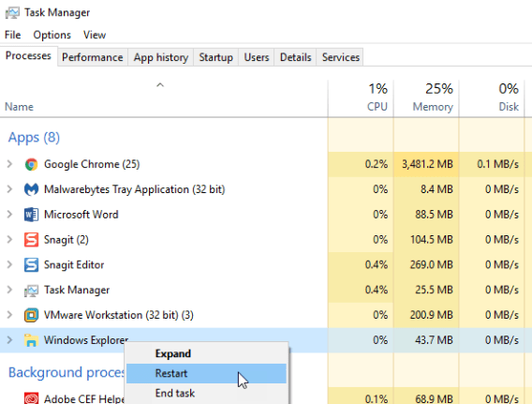Viewport: 532px width, 404px height.
Task: Expand the VMware Workstation process group
Action: (10, 315)
